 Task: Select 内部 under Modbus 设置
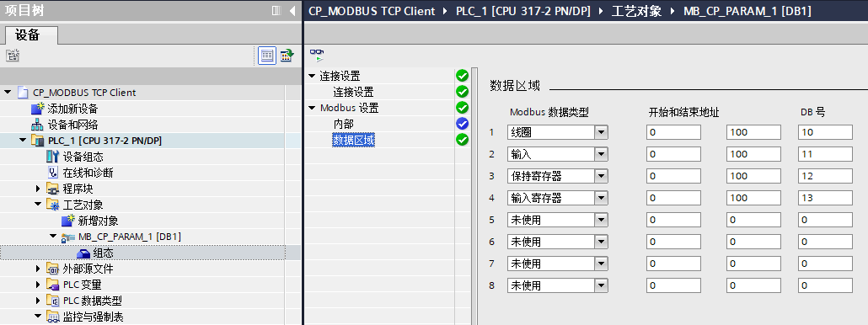click(343, 125)
